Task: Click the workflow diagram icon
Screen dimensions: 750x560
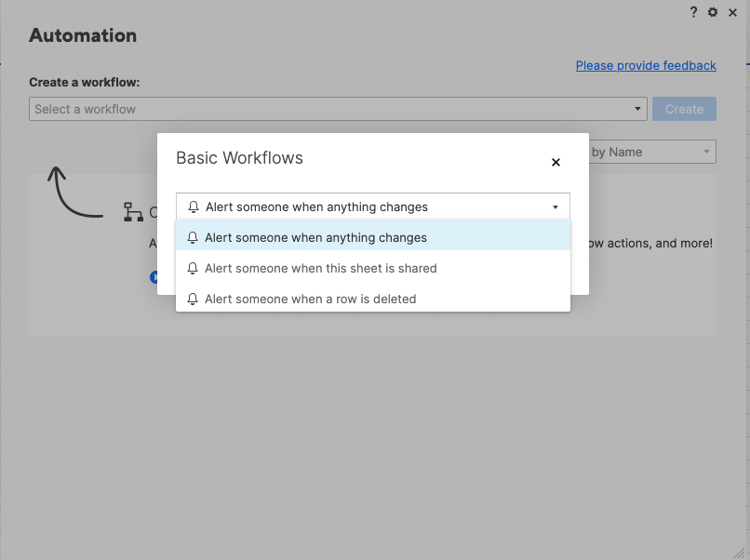Action: pos(133,212)
